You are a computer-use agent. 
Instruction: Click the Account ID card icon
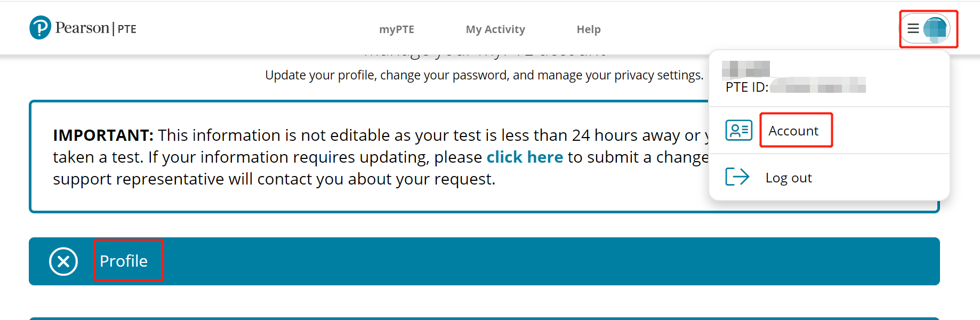click(738, 130)
